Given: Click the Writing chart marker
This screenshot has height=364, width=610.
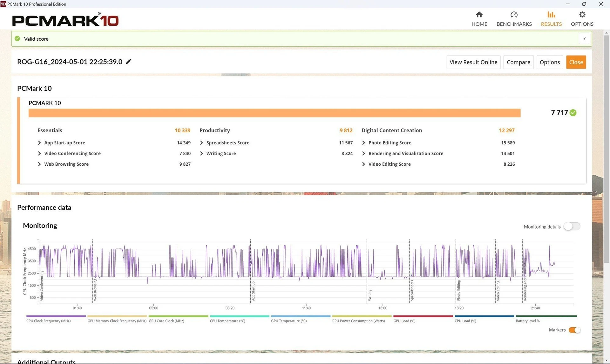Looking at the screenshot, I should click(x=369, y=295).
